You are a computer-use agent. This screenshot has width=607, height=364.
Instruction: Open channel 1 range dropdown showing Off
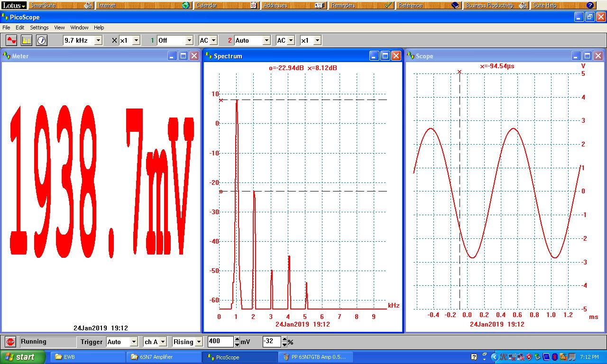tap(189, 41)
